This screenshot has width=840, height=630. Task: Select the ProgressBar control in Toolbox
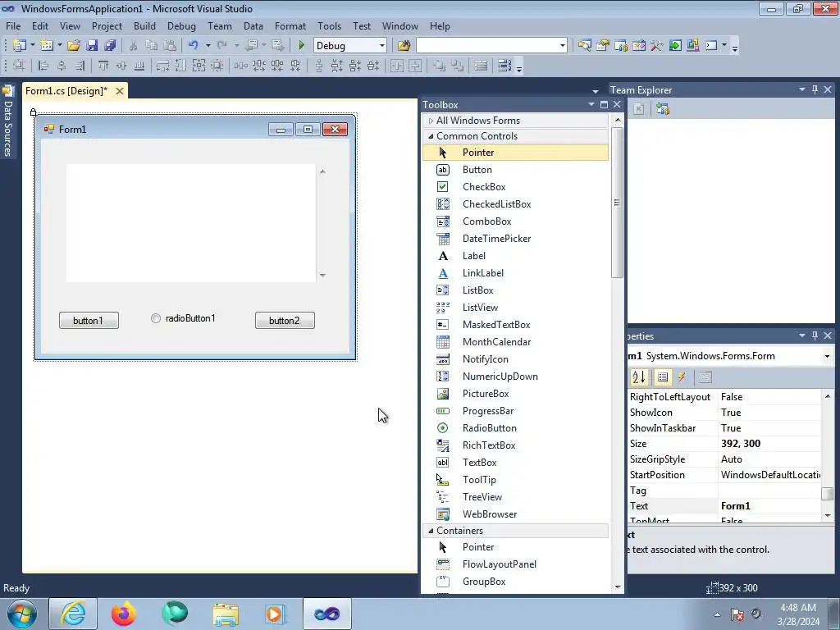(x=515, y=411)
